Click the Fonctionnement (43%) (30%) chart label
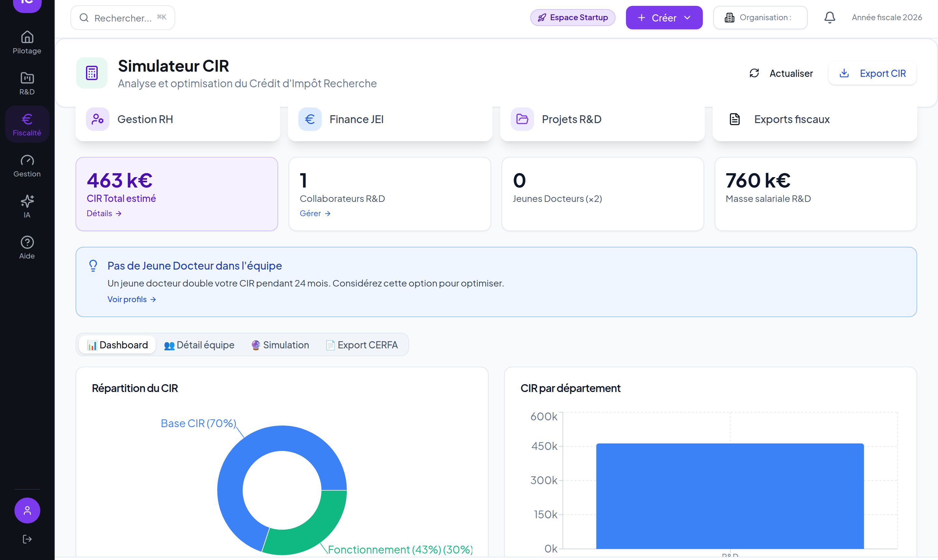This screenshot has width=938, height=560. [x=400, y=550]
